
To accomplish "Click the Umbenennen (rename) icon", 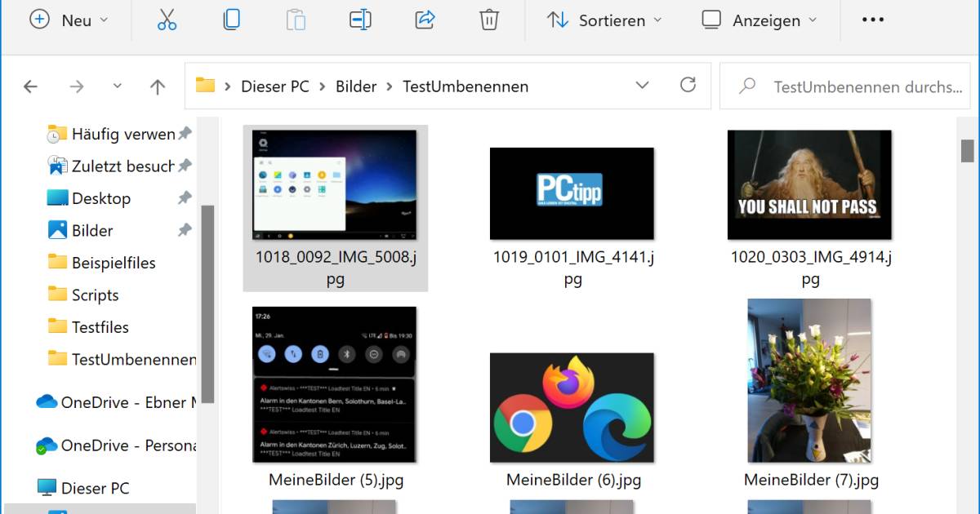I will (360, 20).
